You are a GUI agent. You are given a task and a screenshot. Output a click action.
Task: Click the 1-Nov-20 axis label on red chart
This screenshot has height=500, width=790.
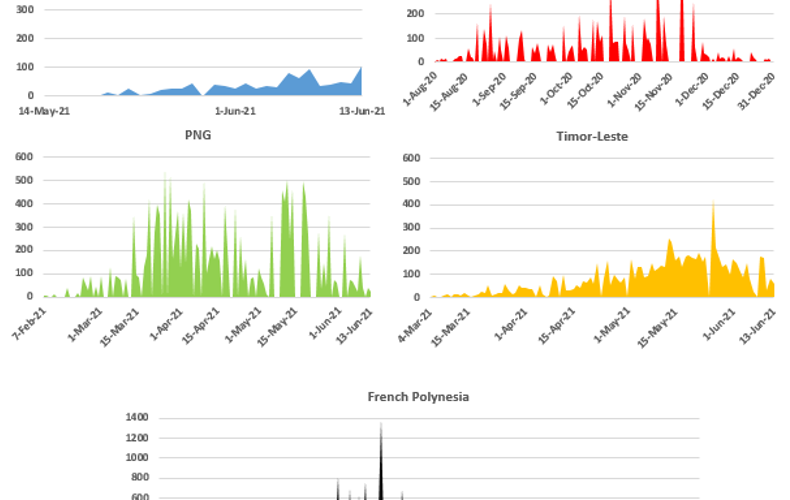(624, 90)
